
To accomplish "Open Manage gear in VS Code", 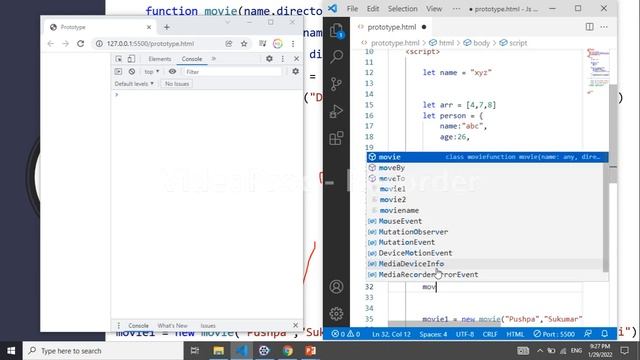I will click(336, 313).
